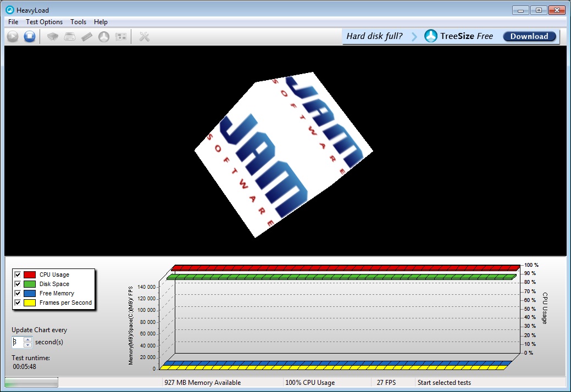Viewport: 571px width, 392px height.
Task: Decrease chart update interval with down arrow
Action: (27, 344)
